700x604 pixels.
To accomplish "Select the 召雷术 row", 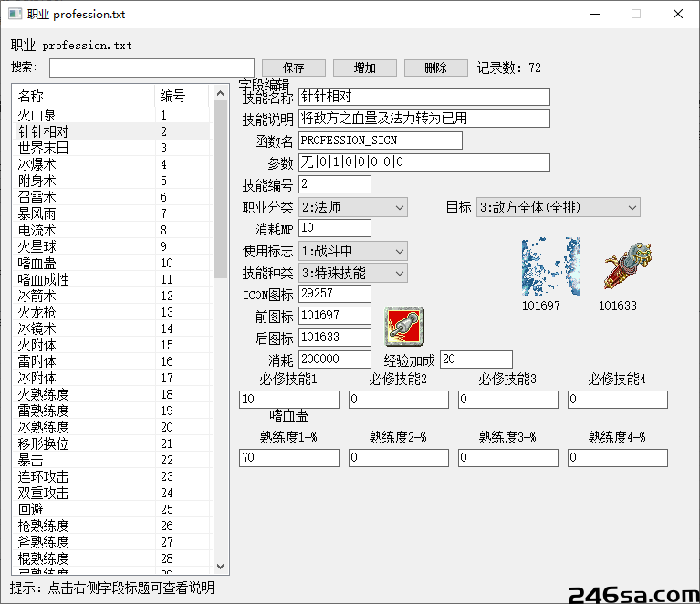I will click(x=111, y=197).
